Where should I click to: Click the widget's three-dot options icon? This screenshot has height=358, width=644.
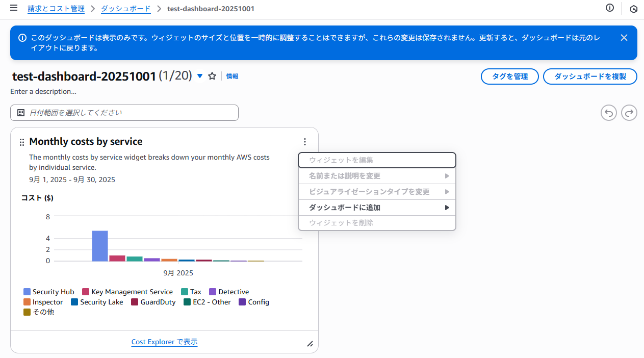(x=305, y=142)
